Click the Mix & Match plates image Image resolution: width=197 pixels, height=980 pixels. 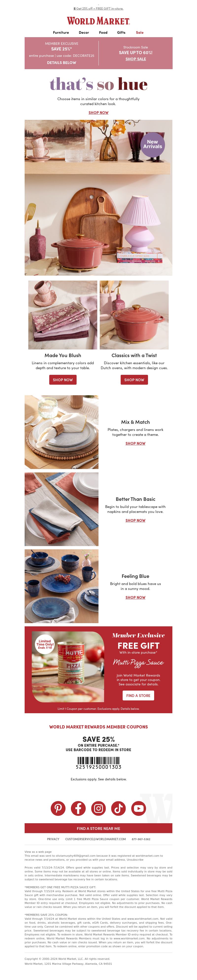click(x=62, y=432)
